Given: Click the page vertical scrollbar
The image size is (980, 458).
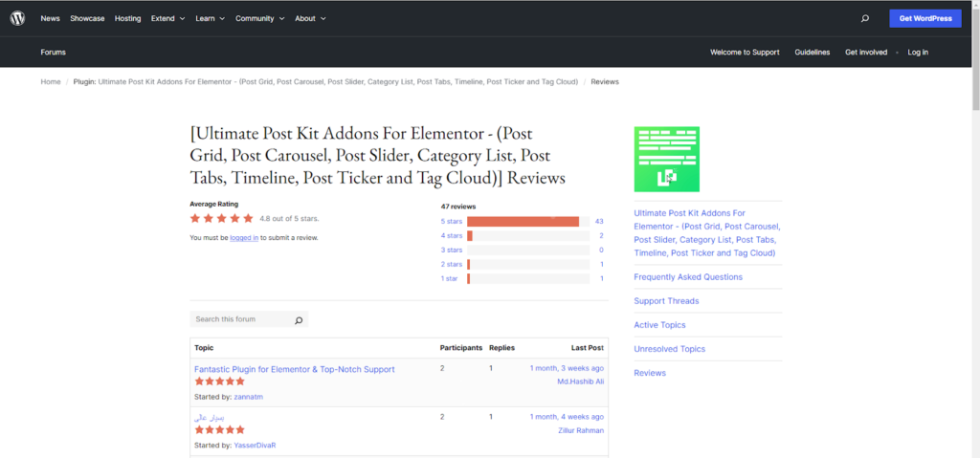Looking at the screenshot, I should [x=974, y=229].
